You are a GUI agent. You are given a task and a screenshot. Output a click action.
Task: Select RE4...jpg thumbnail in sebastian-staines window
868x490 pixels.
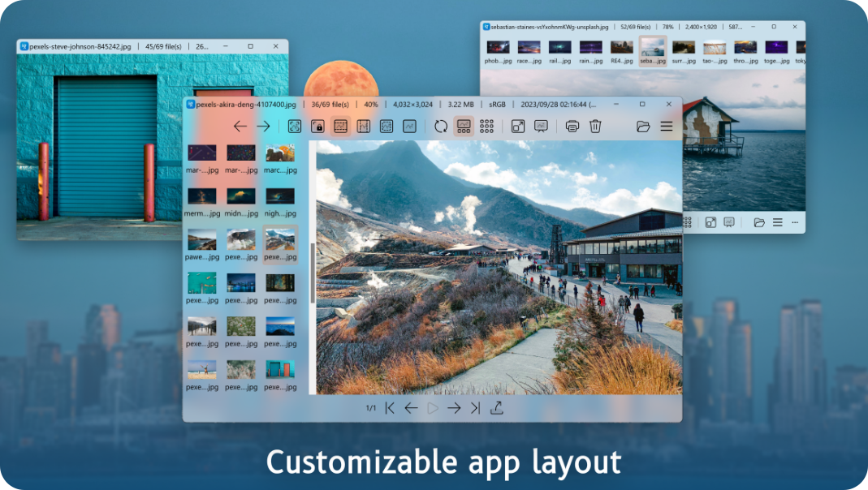[x=622, y=52]
